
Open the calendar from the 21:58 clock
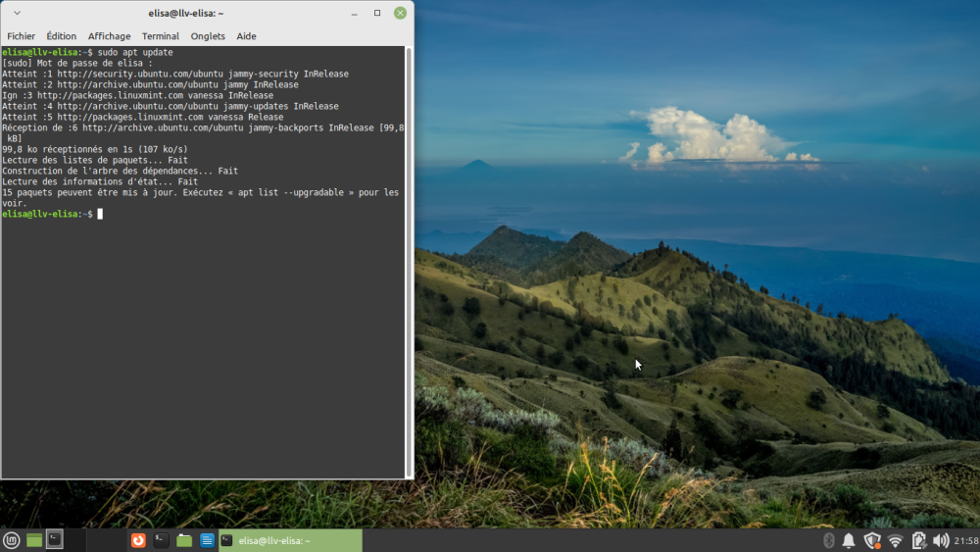(966, 540)
